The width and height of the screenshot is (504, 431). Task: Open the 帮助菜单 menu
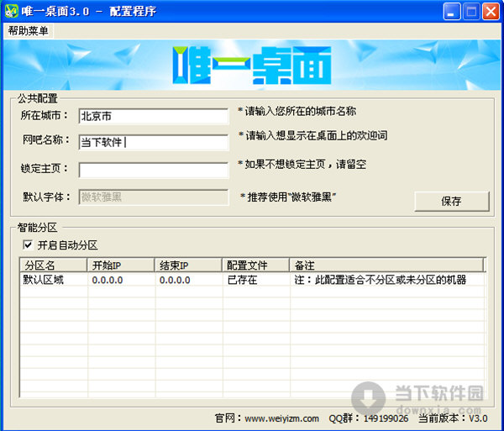tap(28, 31)
